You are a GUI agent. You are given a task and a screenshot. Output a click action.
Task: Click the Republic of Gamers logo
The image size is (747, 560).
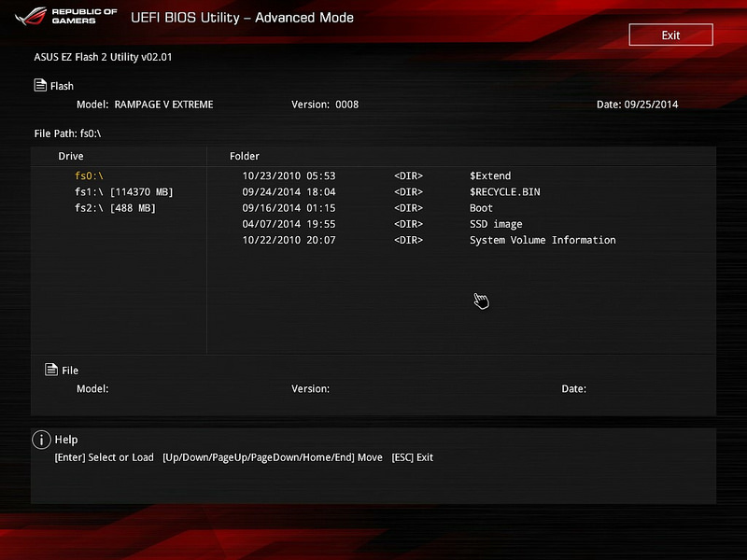point(66,16)
